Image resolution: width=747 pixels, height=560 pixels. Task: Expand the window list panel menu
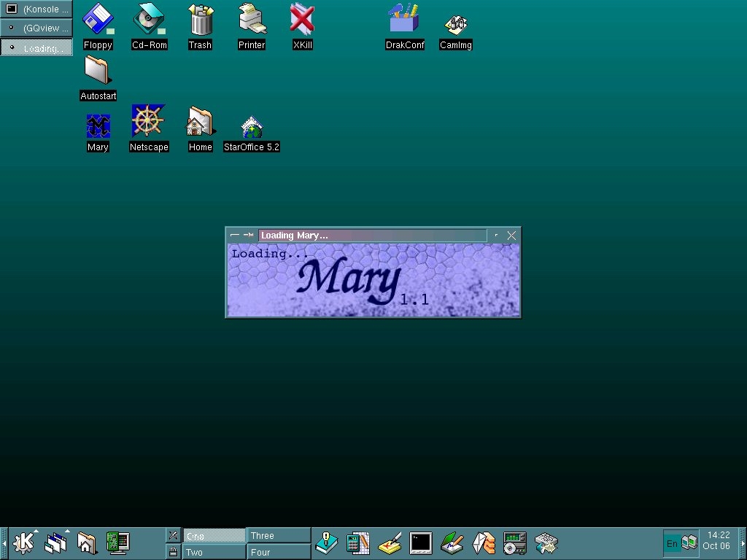(55, 542)
